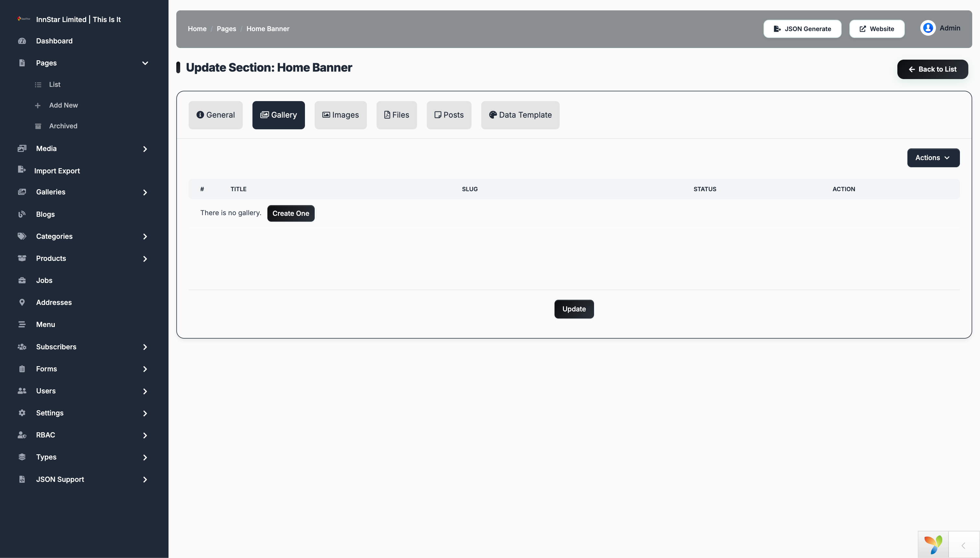Viewport: 980px width, 558px height.
Task: Click the Update button
Action: click(x=574, y=309)
